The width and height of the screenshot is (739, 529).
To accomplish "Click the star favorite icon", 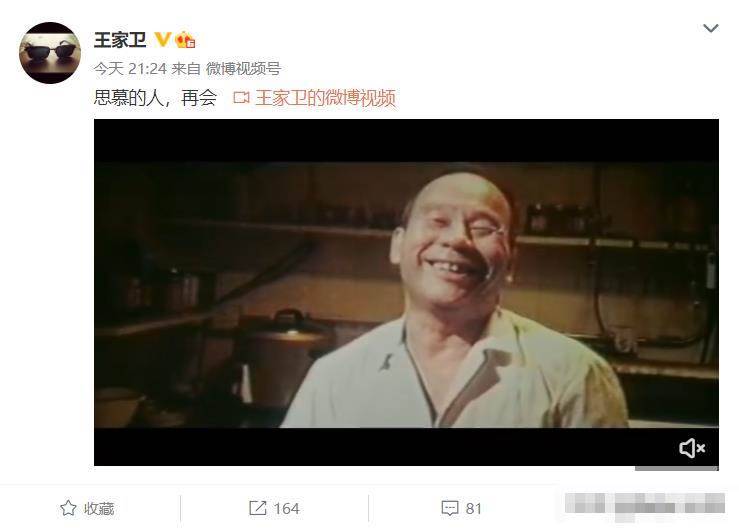I will pyautogui.click(x=68, y=508).
